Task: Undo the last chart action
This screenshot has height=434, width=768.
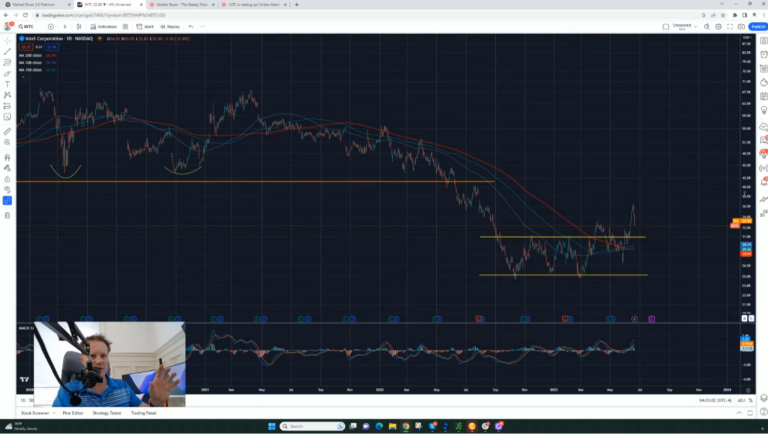Action: [x=191, y=26]
